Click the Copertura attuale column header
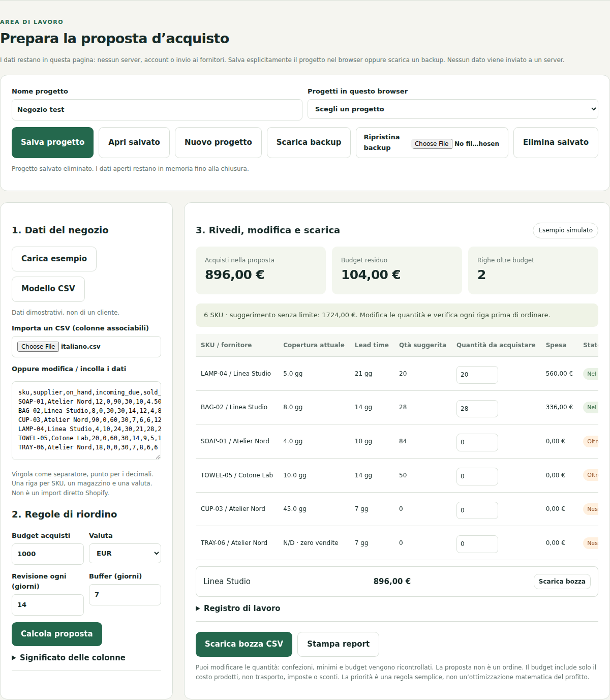The width and height of the screenshot is (610, 700). (x=314, y=345)
